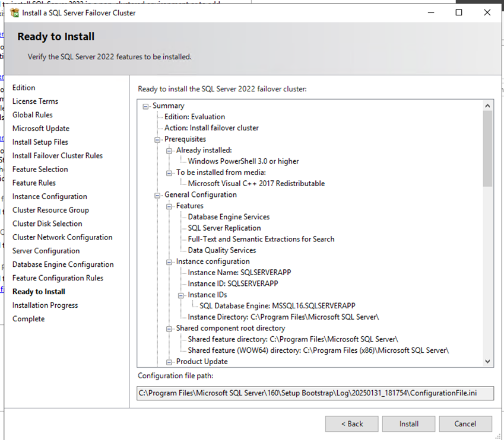Select 'Shared feature (WOW64) directory' row
The image size is (504, 440).
tap(318, 350)
